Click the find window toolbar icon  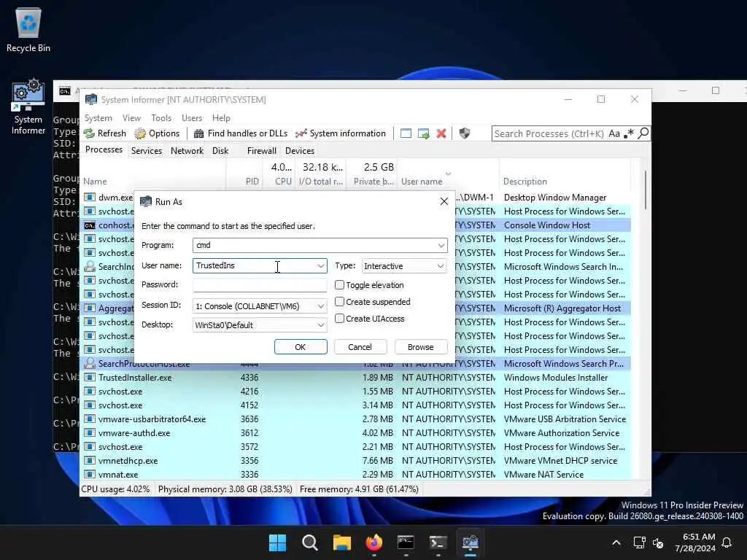click(x=406, y=133)
